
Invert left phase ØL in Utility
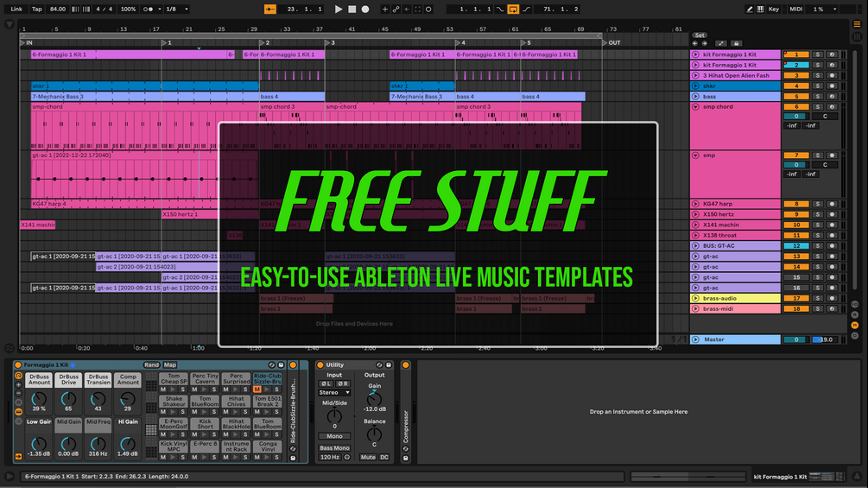[326, 383]
